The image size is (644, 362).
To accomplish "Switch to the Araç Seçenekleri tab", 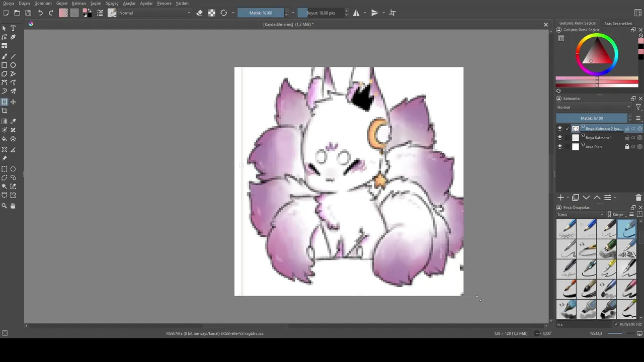I will pos(618,24).
